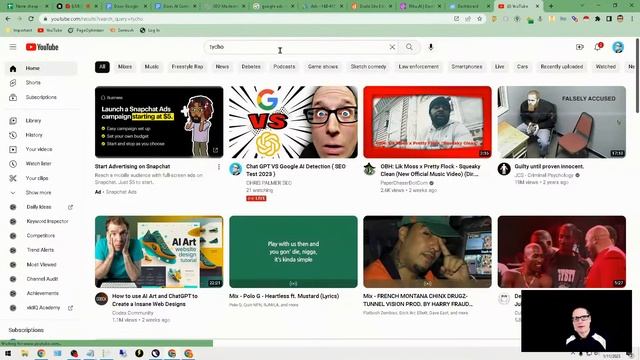Open the Windows Start menu
This screenshot has height=360, width=640.
8,353
